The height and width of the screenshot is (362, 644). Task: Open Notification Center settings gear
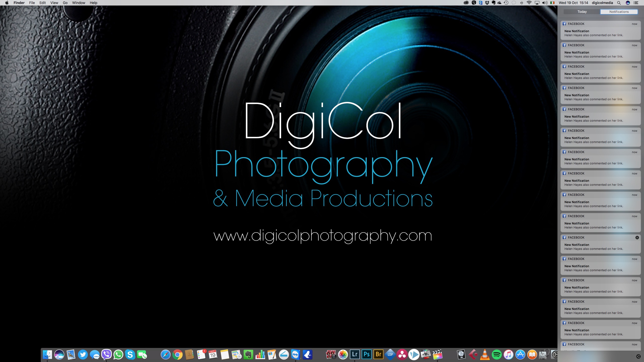[x=638, y=356]
